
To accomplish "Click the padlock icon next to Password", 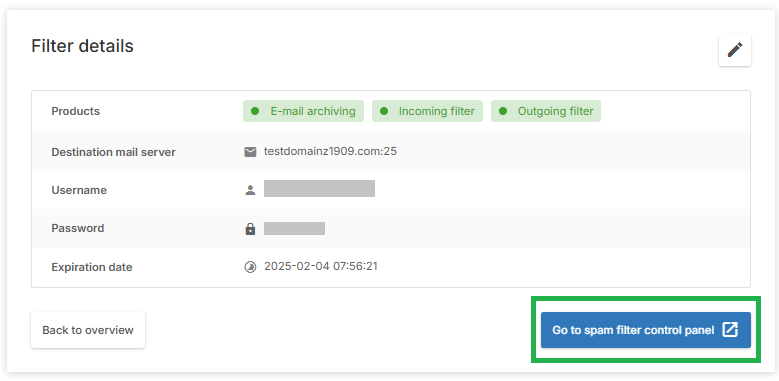I will point(250,229).
